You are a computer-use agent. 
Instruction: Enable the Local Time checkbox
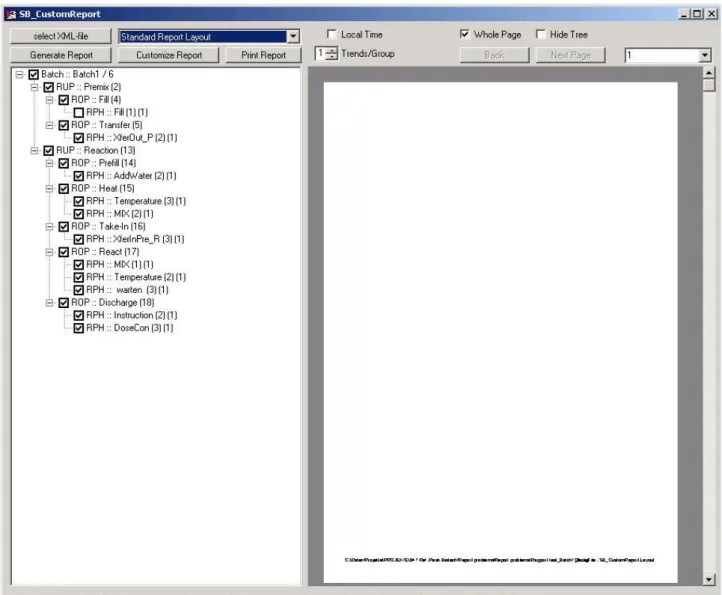pos(332,35)
